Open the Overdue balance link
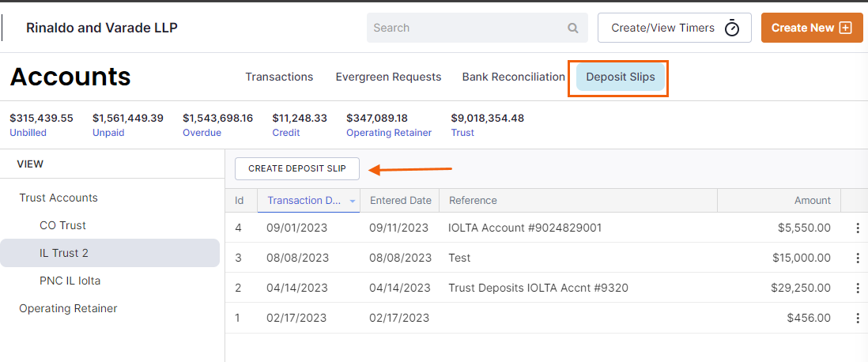 coord(202,133)
